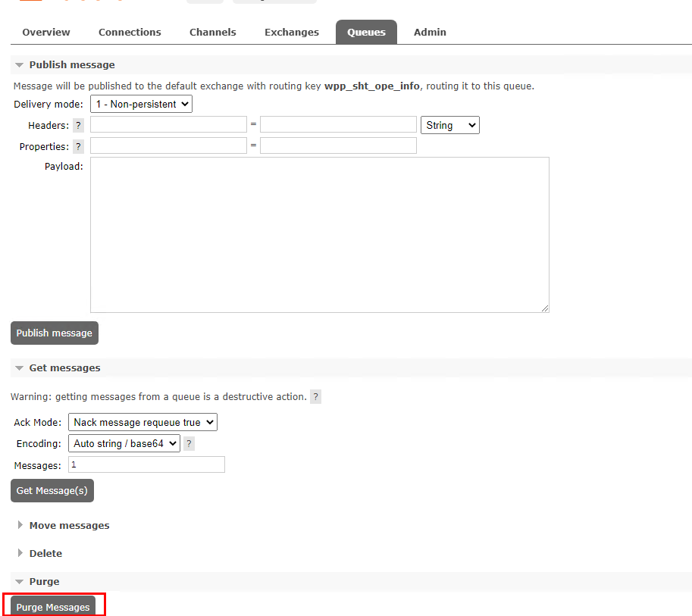Collapse the Publish message section
Screen dimensions: 692x616
pyautogui.click(x=19, y=64)
